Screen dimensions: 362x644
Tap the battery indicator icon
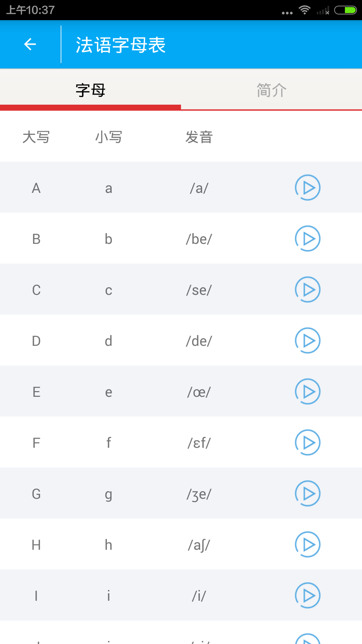(346, 10)
